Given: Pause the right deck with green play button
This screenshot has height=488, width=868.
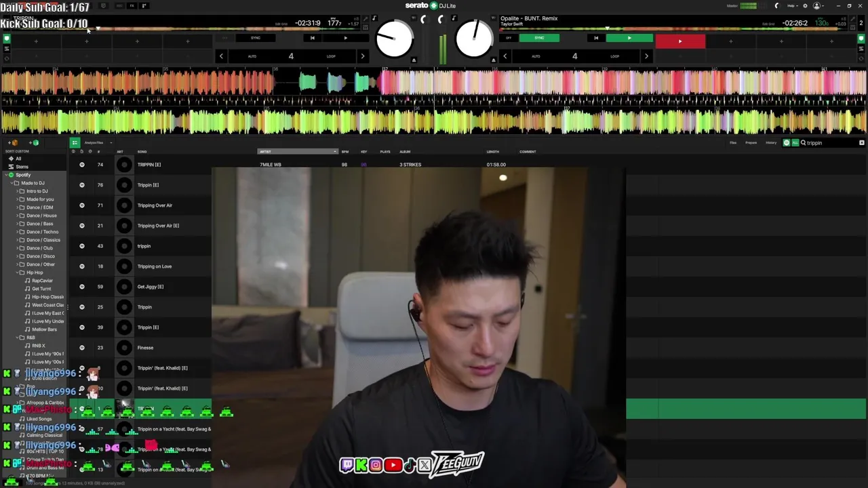Looking at the screenshot, I should [x=629, y=38].
